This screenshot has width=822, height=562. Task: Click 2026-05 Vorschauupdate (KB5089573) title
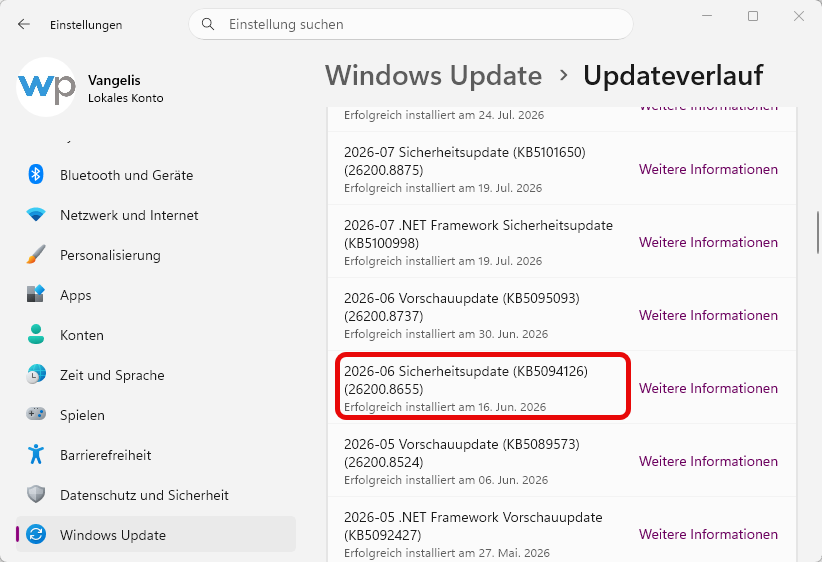coord(462,453)
